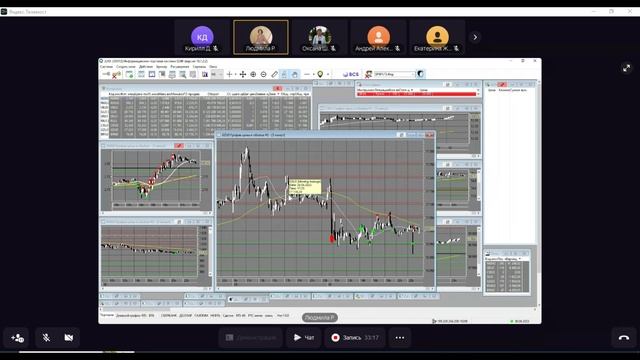Click the yellow tooltip on the main chart
The height and width of the screenshot is (360, 640).
[x=305, y=186]
